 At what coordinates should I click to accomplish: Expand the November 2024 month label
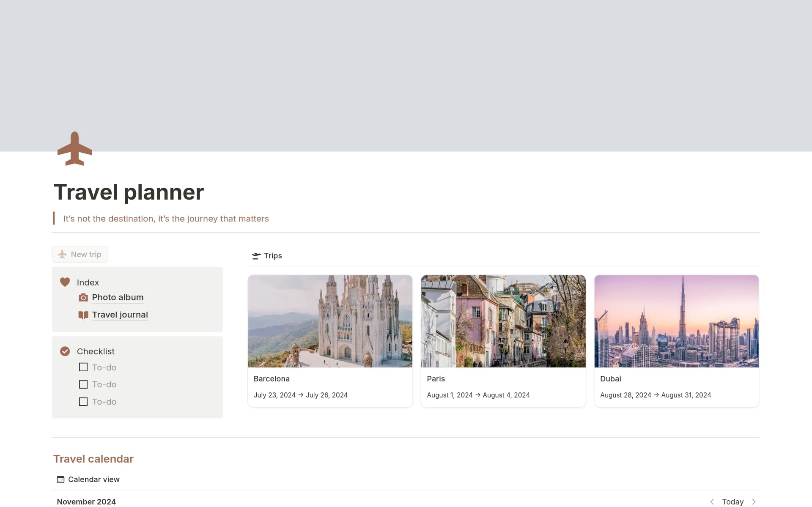[86, 502]
